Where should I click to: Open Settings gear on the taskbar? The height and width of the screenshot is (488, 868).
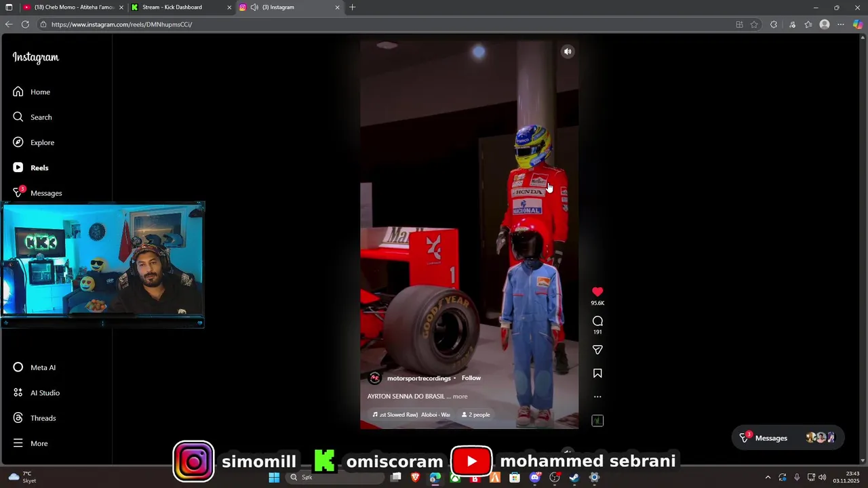[595, 477]
